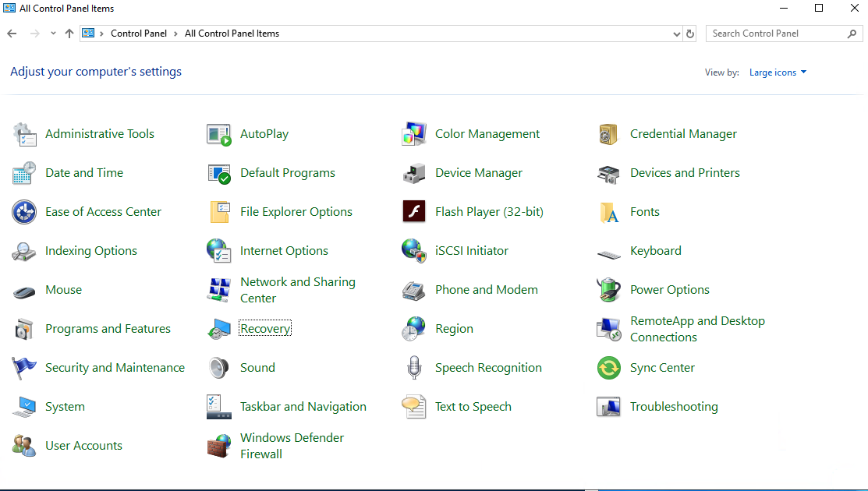The height and width of the screenshot is (491, 868).
Task: Click the Search Control Panel field
Action: click(x=776, y=34)
